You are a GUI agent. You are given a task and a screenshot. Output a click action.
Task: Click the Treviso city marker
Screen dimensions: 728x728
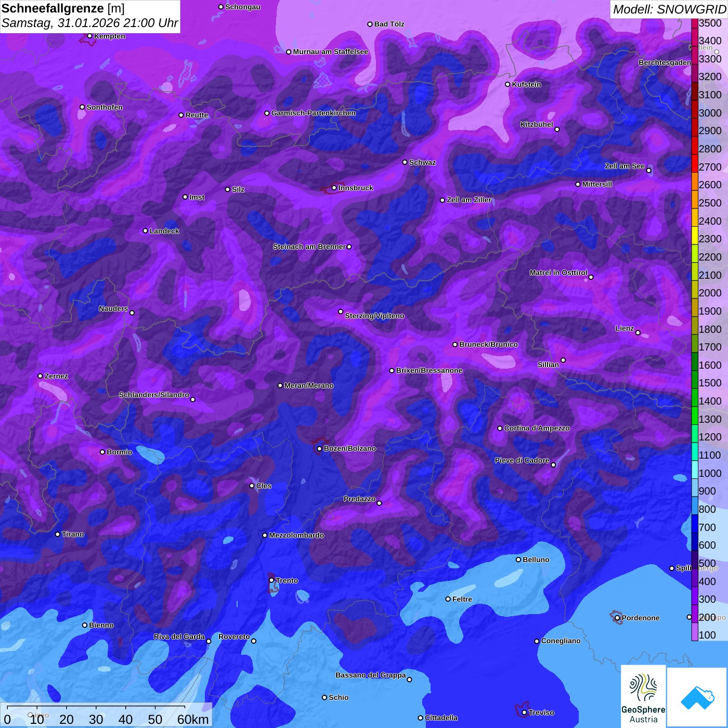click(x=524, y=712)
